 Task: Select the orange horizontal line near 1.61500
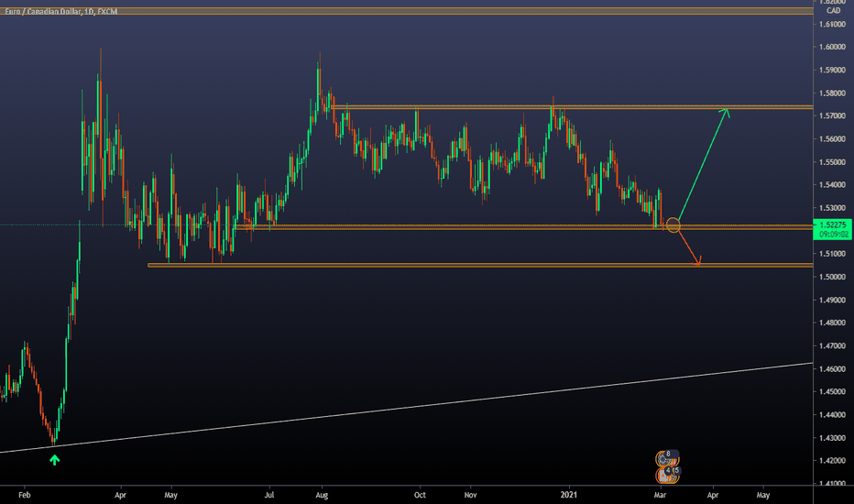click(406, 11)
